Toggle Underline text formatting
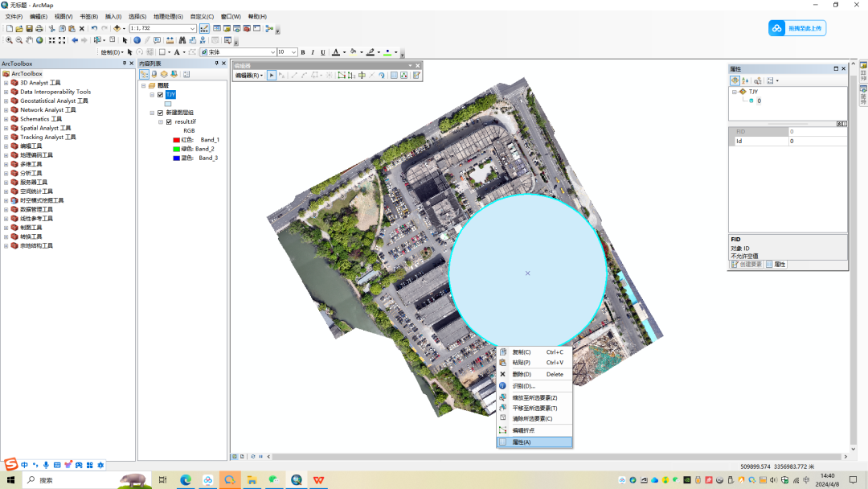This screenshot has width=868, height=489. 323,52
